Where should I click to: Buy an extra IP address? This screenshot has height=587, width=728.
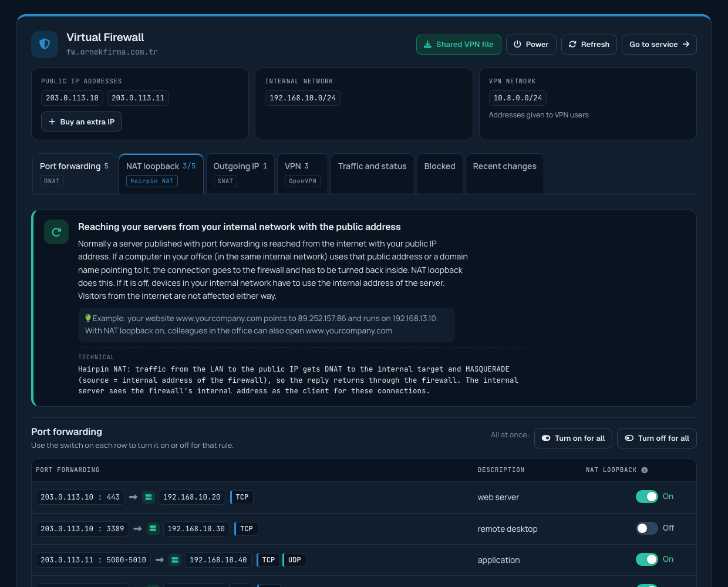(82, 122)
